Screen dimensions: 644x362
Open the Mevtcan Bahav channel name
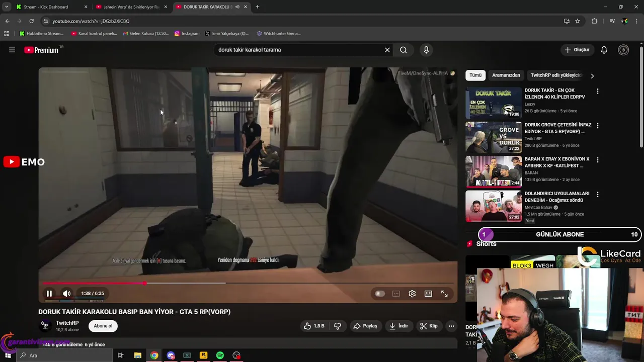coord(538,207)
